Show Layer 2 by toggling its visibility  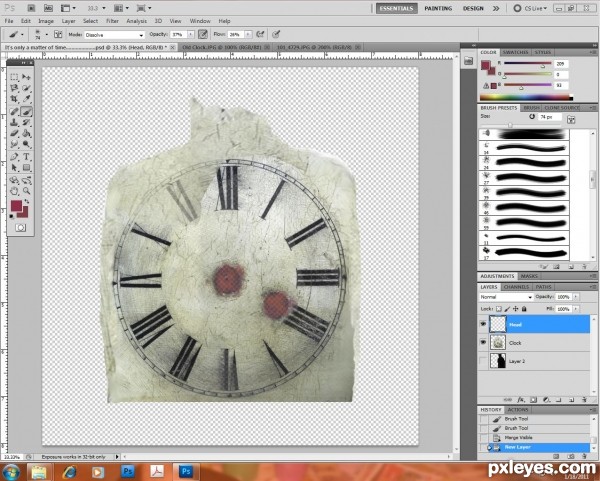[483, 361]
